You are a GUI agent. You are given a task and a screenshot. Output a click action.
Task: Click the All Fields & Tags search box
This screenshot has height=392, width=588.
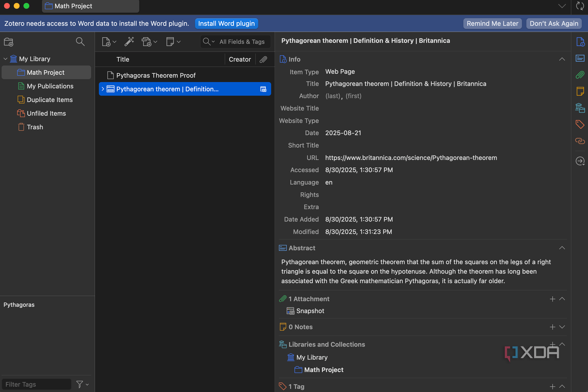(x=242, y=42)
